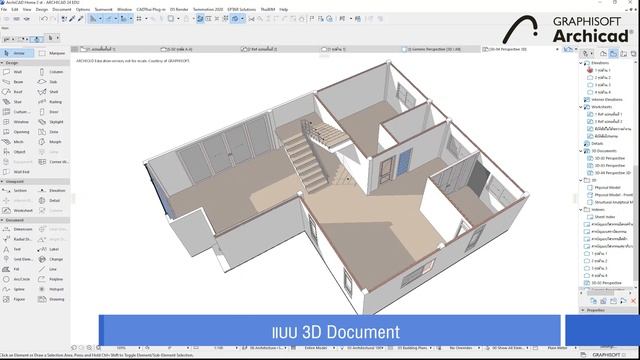This screenshot has width=640, height=360.
Task: Select the Arrow tool in the toolbox
Action: point(18,53)
